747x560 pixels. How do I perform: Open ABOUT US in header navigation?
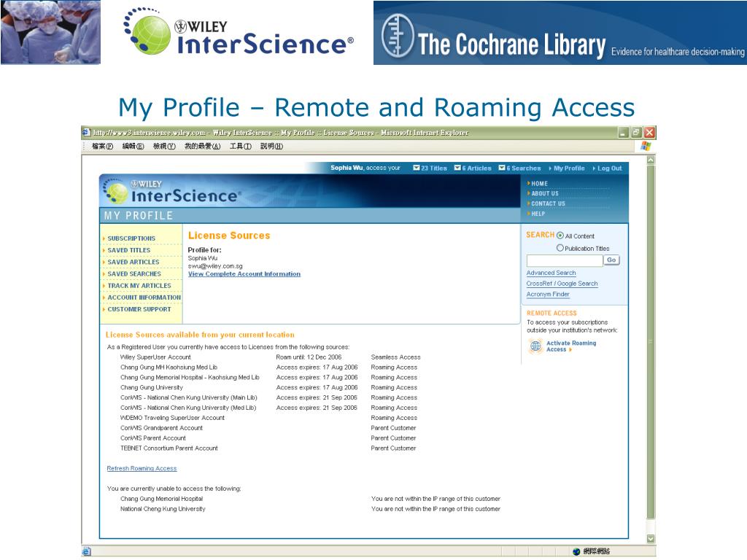tap(544, 193)
